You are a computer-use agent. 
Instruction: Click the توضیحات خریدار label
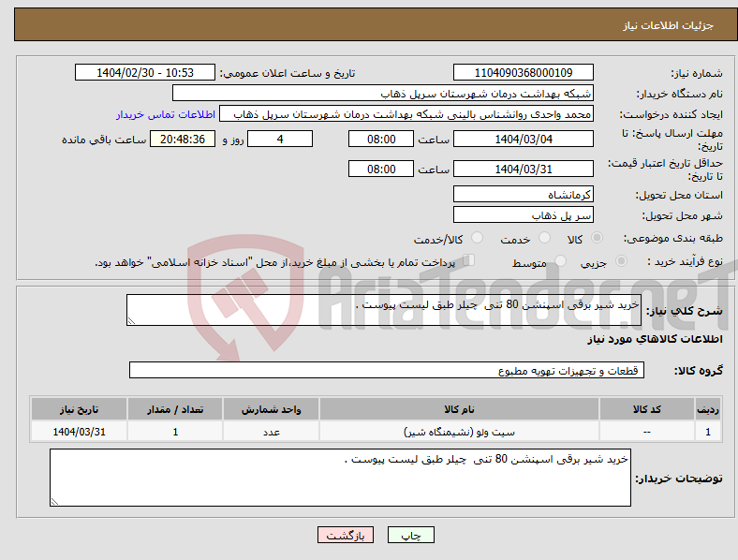(679, 479)
